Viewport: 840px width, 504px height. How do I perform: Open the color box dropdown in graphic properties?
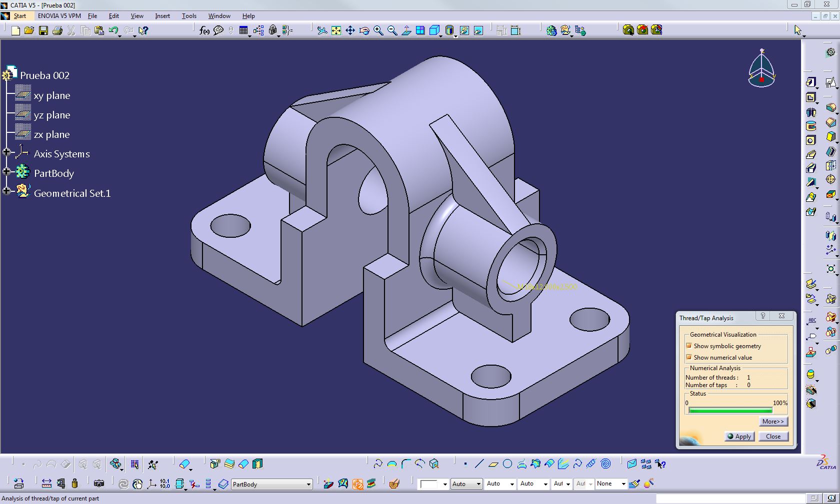(444, 484)
